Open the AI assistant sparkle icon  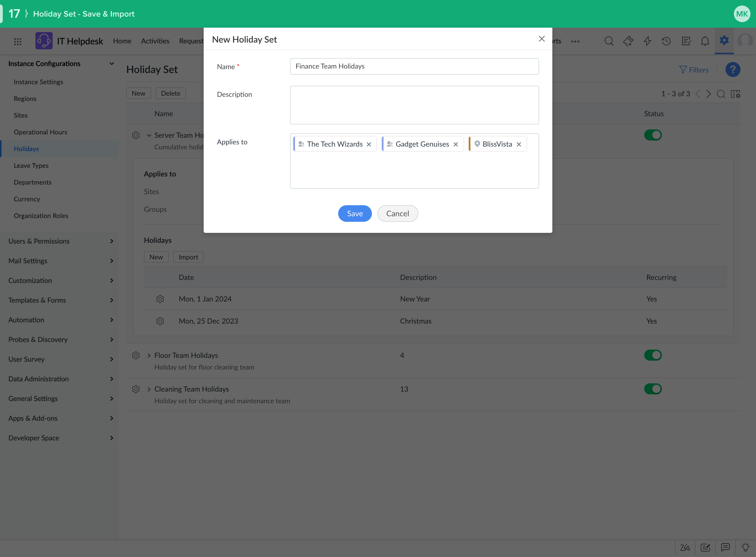(628, 41)
